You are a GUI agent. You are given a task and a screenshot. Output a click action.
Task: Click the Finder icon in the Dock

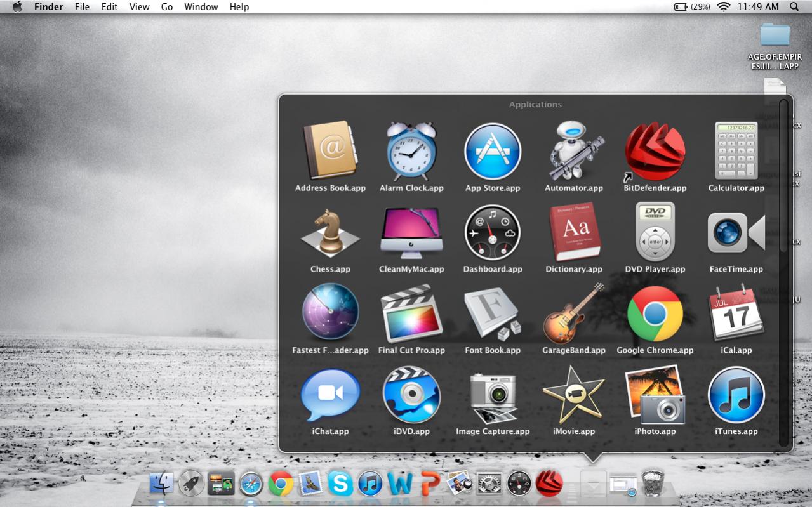click(161, 484)
